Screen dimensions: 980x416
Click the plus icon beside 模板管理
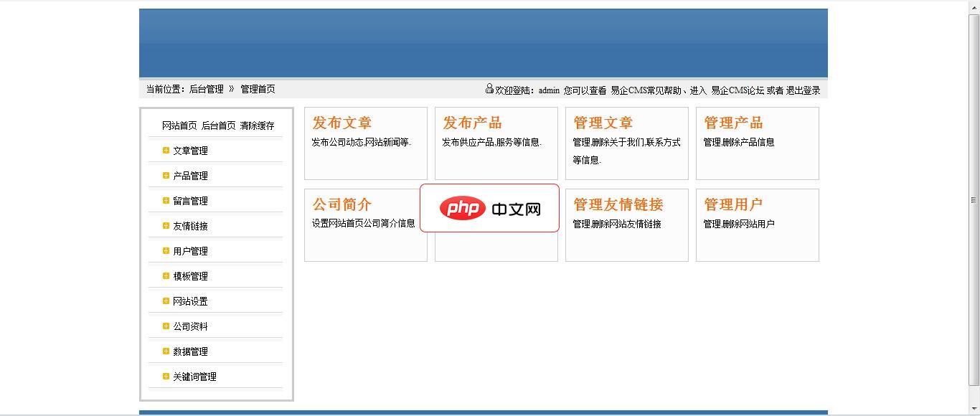click(166, 275)
